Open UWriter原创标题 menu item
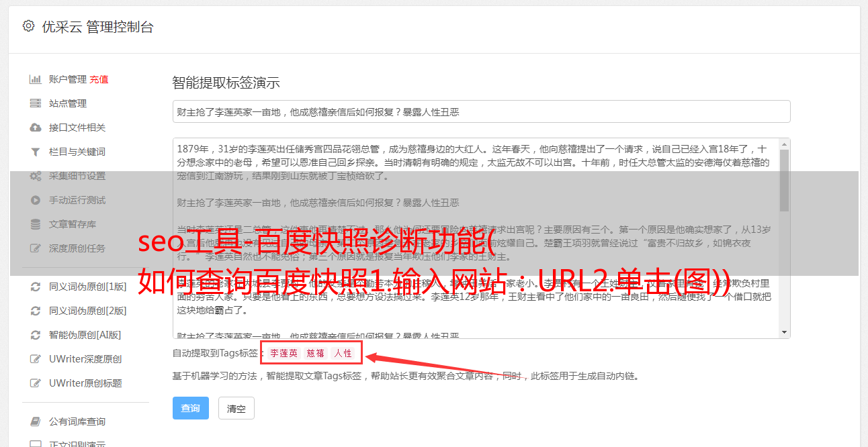The height and width of the screenshot is (447, 868). pos(85,383)
